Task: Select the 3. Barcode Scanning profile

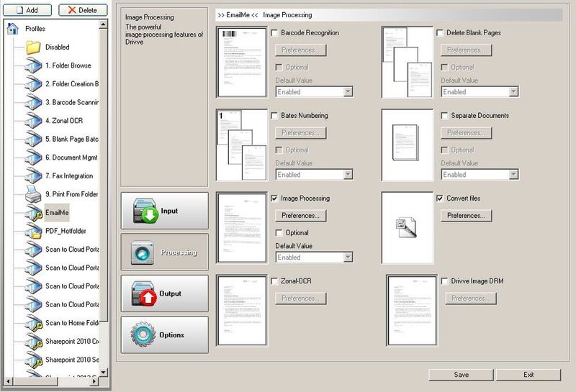Action: pos(71,102)
